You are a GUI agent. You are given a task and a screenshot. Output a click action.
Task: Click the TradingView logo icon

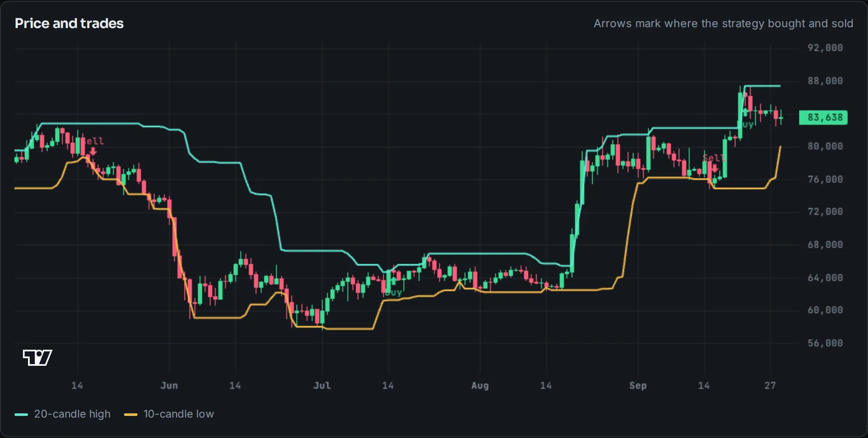(38, 358)
